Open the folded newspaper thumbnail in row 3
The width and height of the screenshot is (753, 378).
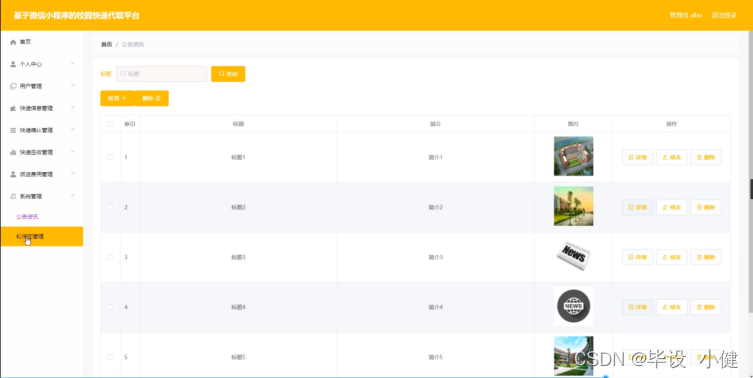pos(573,256)
